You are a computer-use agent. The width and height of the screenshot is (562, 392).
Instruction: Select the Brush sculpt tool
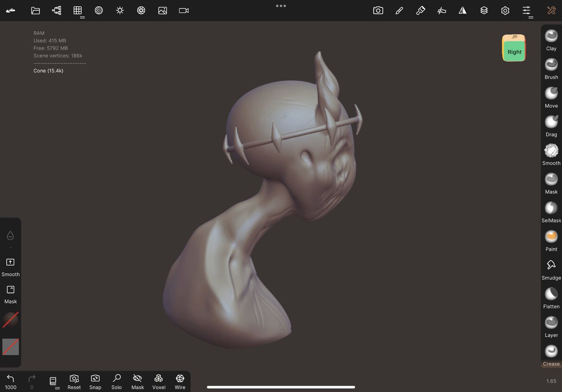click(x=551, y=68)
